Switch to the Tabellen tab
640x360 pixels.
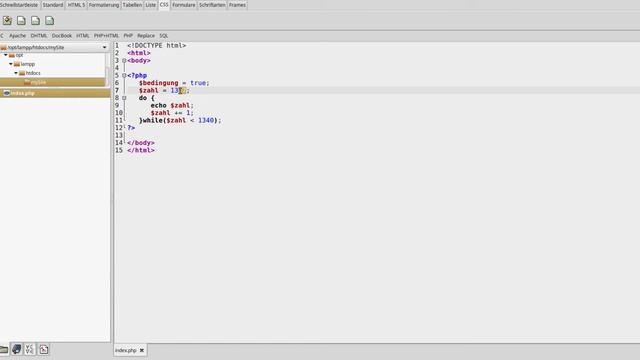(132, 5)
